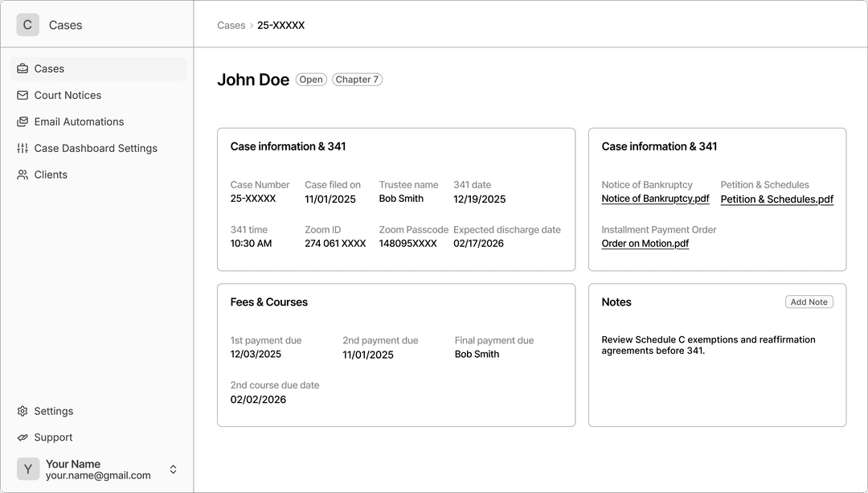Open Petition & Schedules.pdf

pos(776,199)
